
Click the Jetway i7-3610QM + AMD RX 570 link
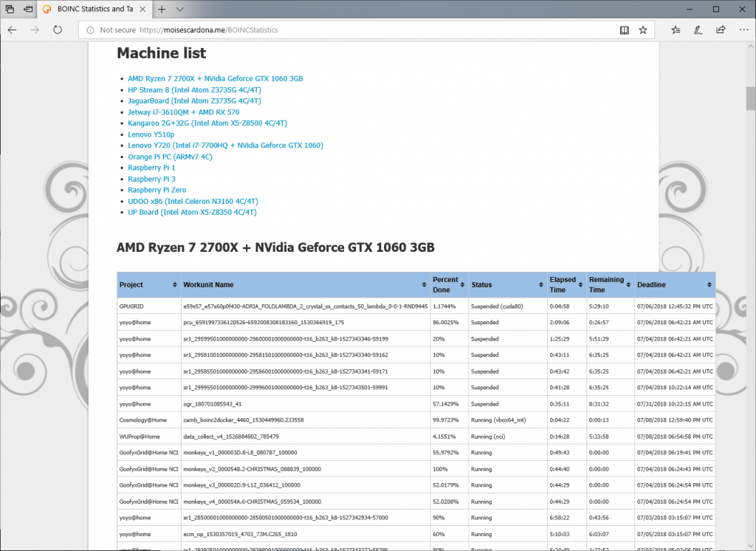point(183,112)
